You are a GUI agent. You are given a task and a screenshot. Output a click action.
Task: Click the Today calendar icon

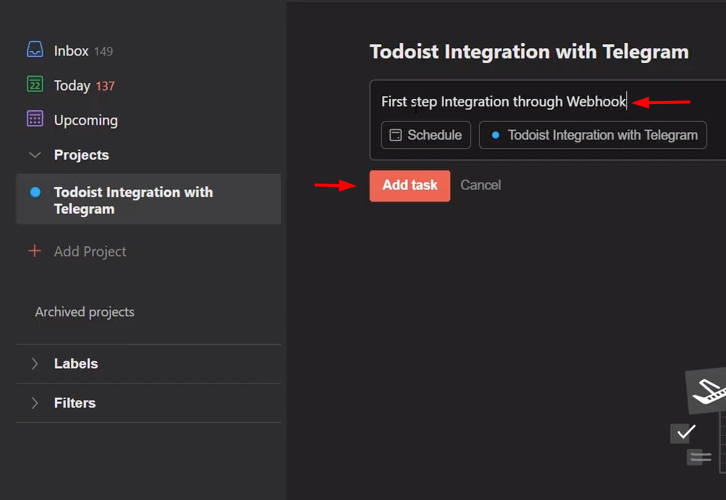pos(35,84)
